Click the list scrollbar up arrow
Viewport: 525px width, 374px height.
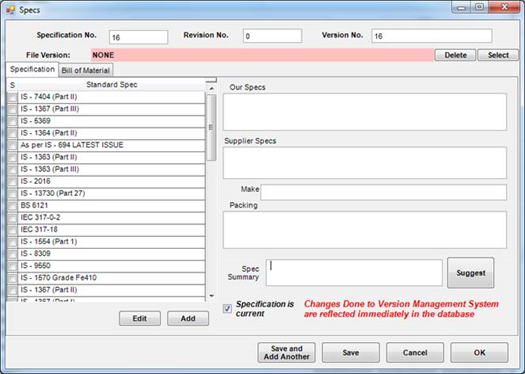(x=211, y=89)
